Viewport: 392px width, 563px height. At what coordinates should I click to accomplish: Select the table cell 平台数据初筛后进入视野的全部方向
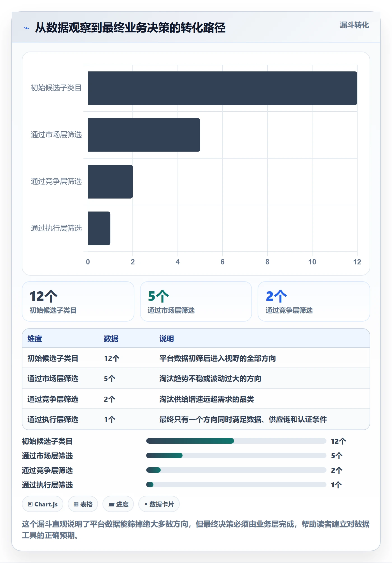coord(218,358)
